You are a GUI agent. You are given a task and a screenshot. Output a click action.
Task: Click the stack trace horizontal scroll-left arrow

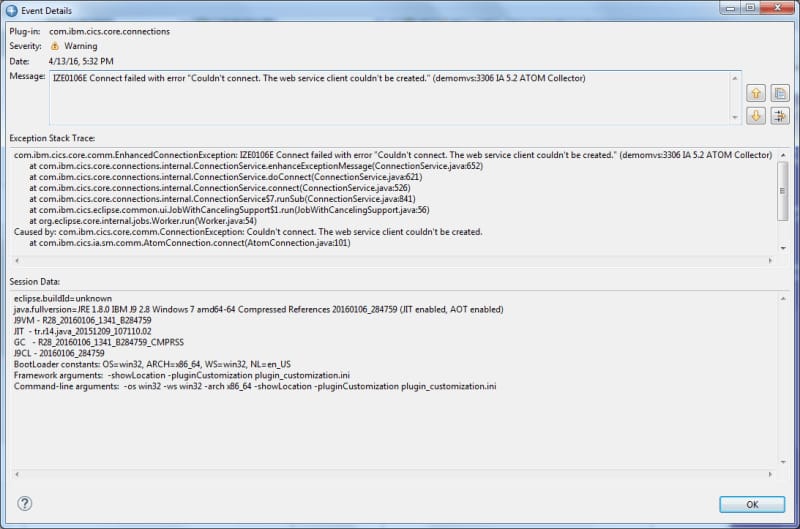pyautogui.click(x=17, y=260)
